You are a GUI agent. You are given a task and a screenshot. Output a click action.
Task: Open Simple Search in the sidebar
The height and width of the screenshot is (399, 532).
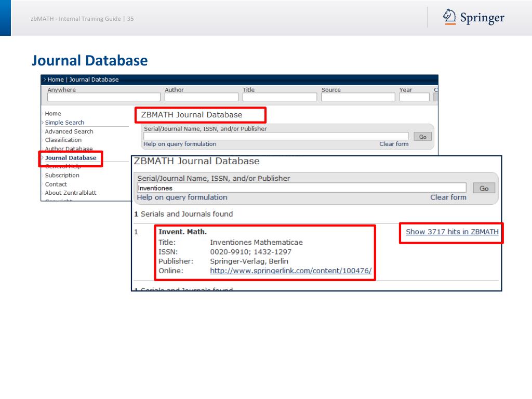click(x=64, y=123)
